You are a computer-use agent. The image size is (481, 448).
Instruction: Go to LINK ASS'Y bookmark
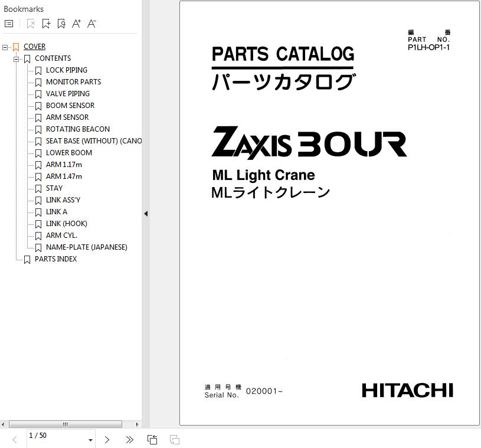tap(63, 200)
